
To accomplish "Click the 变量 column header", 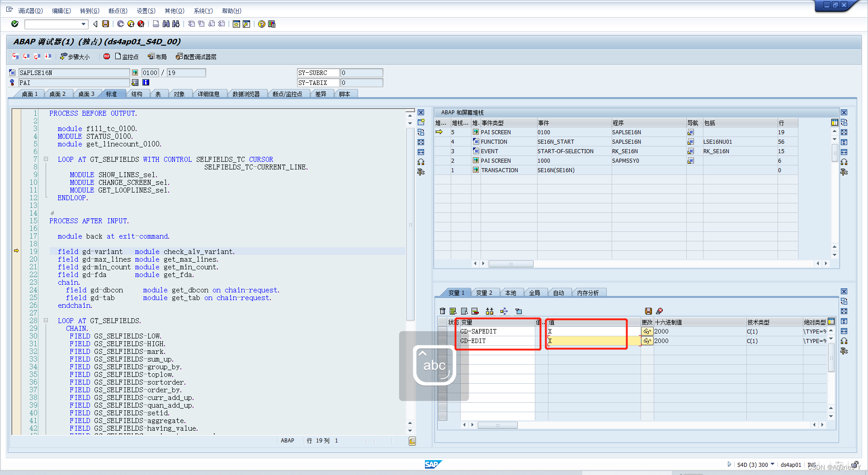I will [497, 322].
